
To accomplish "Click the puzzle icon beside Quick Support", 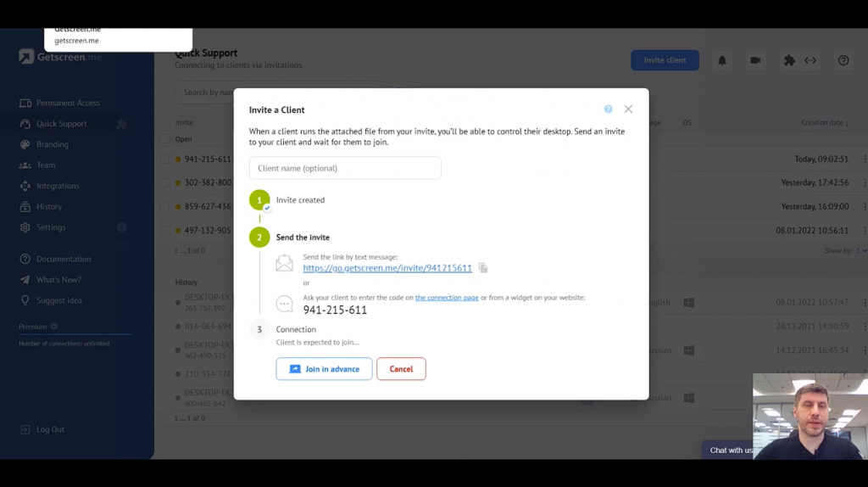I will point(121,124).
